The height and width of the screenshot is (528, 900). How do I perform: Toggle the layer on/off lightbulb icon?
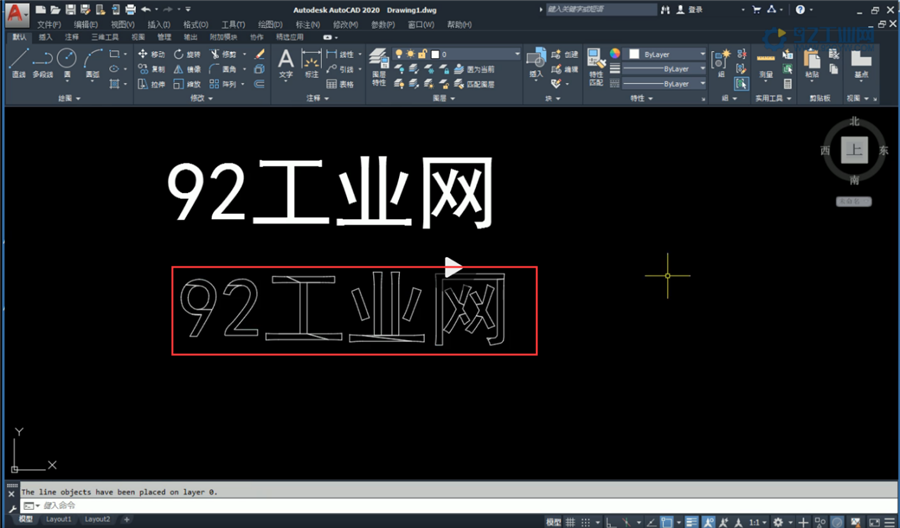pos(399,54)
